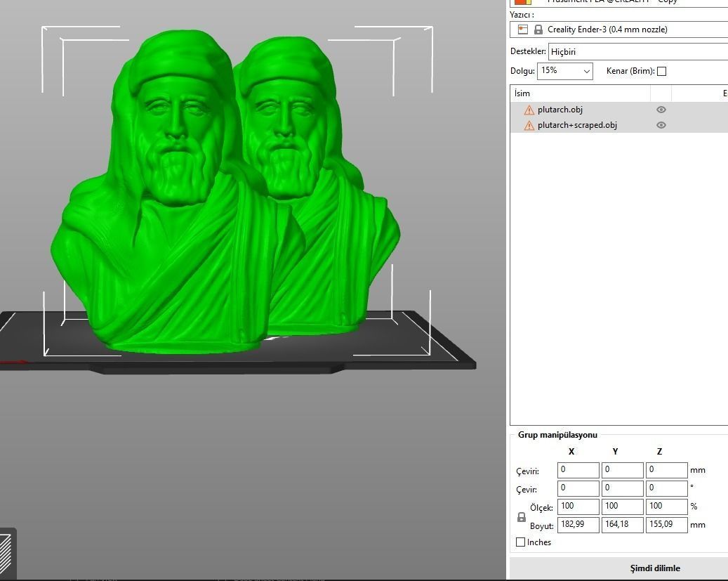The image size is (728, 581).
Task: Click the Çevir rotation Z field
Action: 666,488
